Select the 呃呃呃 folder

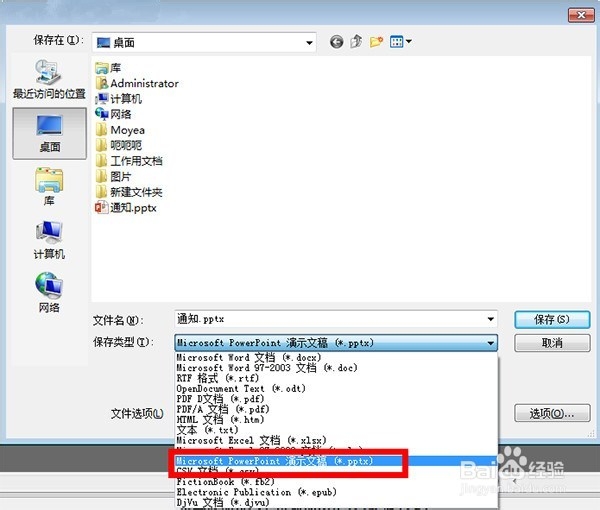(119, 145)
